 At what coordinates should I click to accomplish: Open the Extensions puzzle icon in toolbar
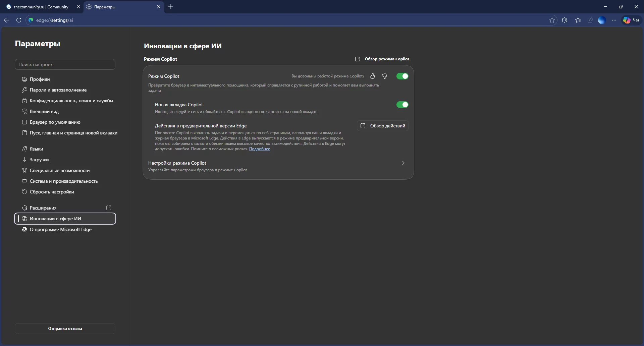point(564,20)
